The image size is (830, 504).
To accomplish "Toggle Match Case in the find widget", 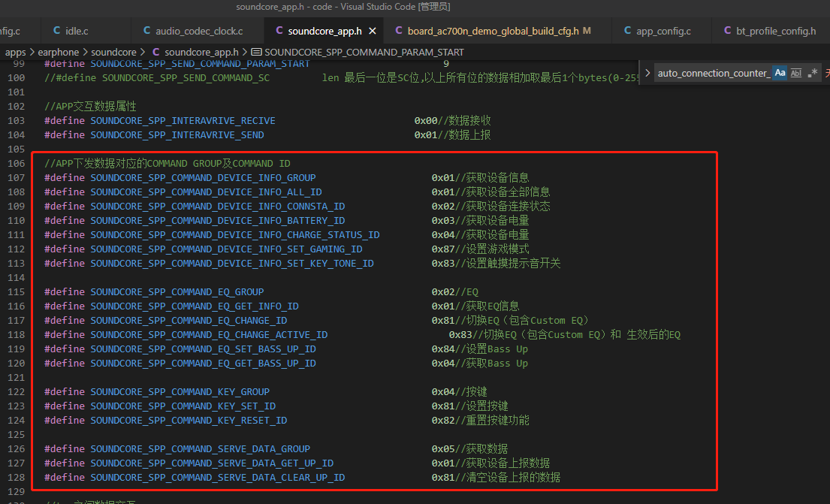I will click(780, 73).
